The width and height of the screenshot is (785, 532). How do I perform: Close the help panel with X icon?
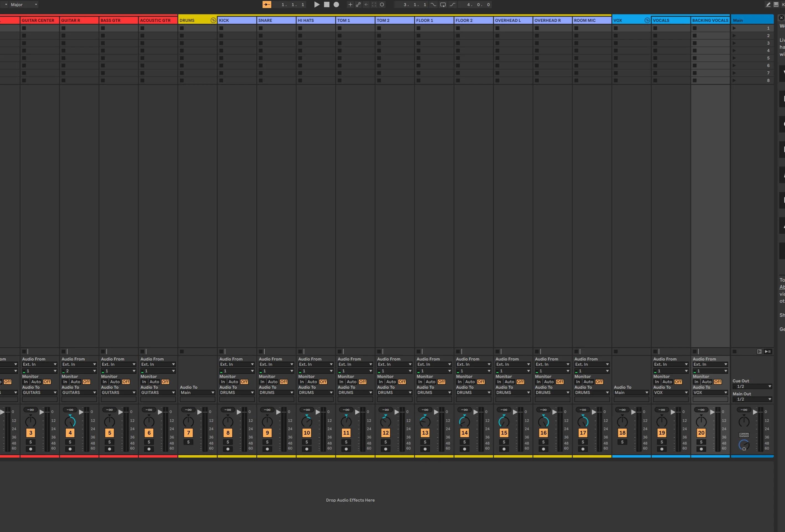781,18
